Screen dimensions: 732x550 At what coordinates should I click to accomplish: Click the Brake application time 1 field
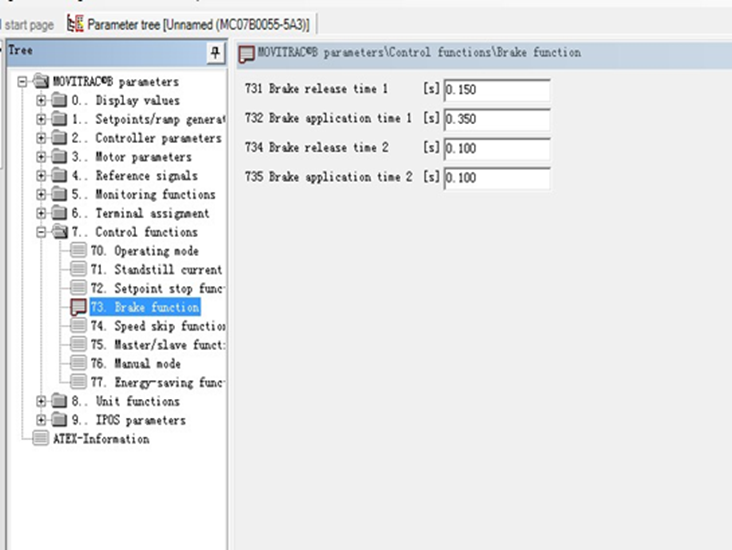coord(496,119)
